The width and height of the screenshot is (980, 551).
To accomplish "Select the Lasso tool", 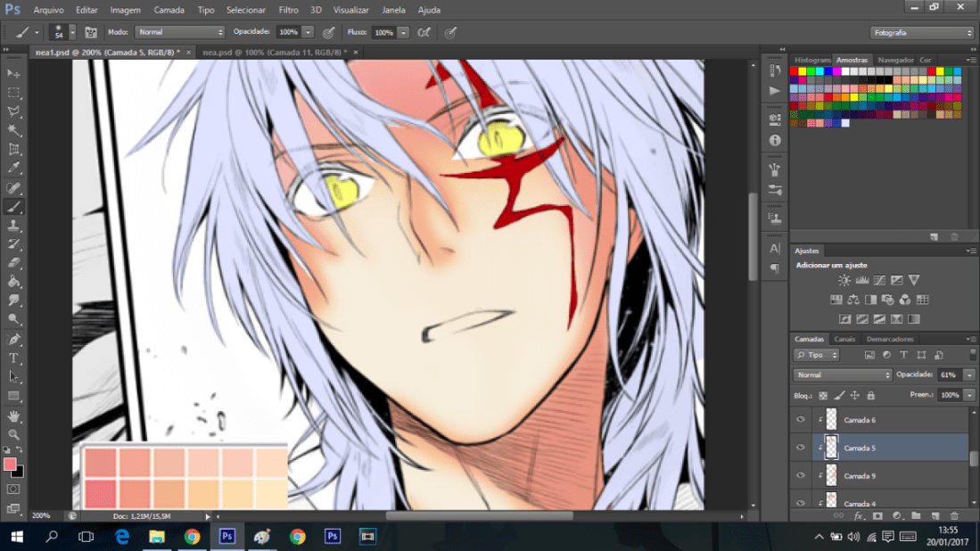I will coord(14,111).
